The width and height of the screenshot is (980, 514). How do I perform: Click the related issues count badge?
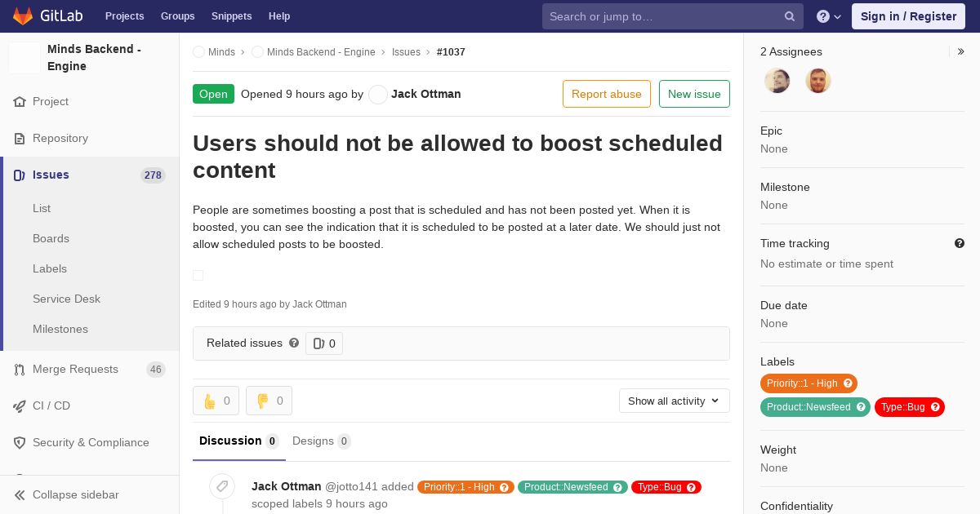(x=324, y=343)
